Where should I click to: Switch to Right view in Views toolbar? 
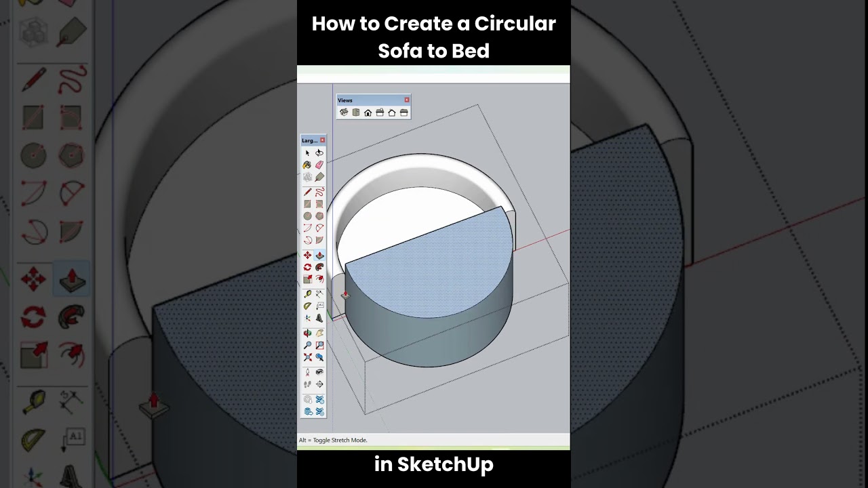(x=380, y=113)
